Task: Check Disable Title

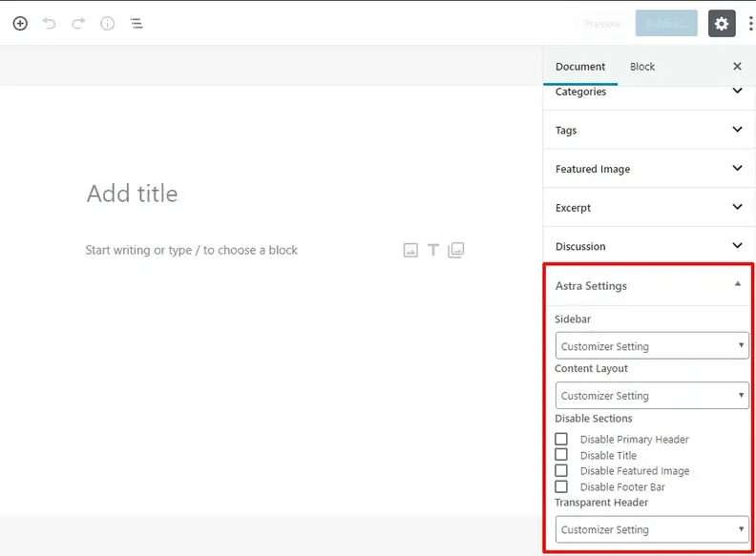Action: (561, 455)
